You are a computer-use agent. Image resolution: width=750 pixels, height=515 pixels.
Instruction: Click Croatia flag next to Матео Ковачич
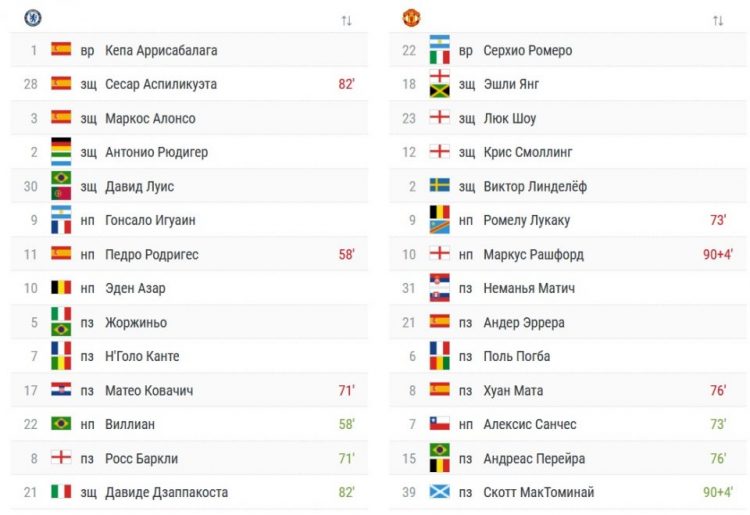pyautogui.click(x=61, y=390)
